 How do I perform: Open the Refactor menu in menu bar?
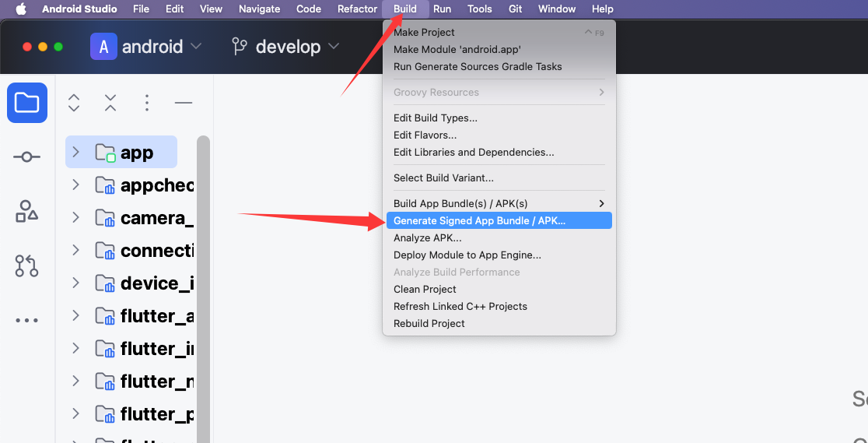(357, 9)
